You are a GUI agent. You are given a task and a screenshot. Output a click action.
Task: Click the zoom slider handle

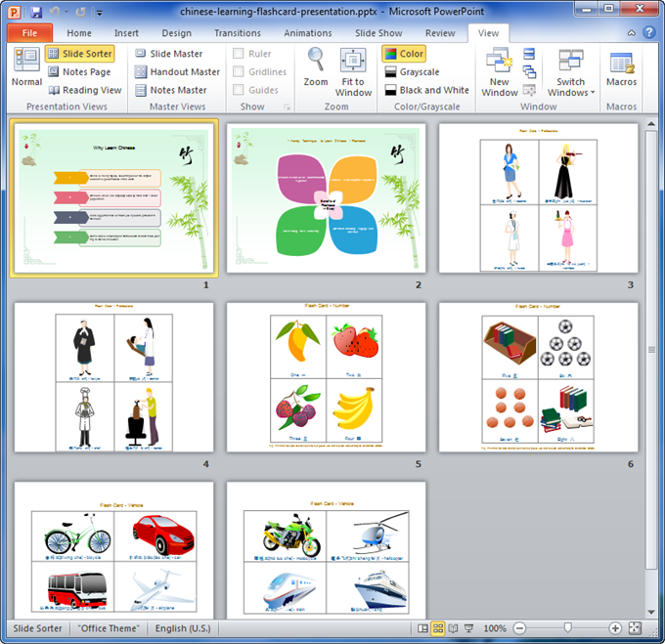pos(567,627)
